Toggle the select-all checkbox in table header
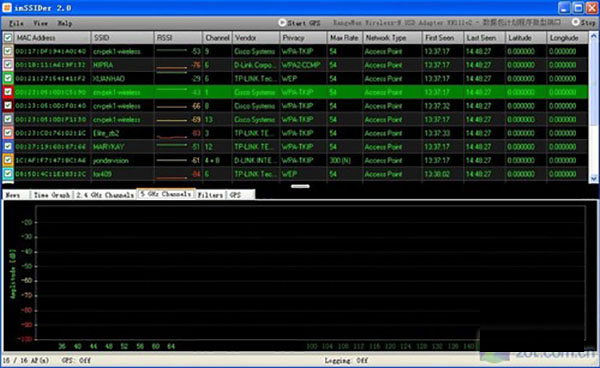Viewport: 600px width, 368px height. click(x=8, y=37)
